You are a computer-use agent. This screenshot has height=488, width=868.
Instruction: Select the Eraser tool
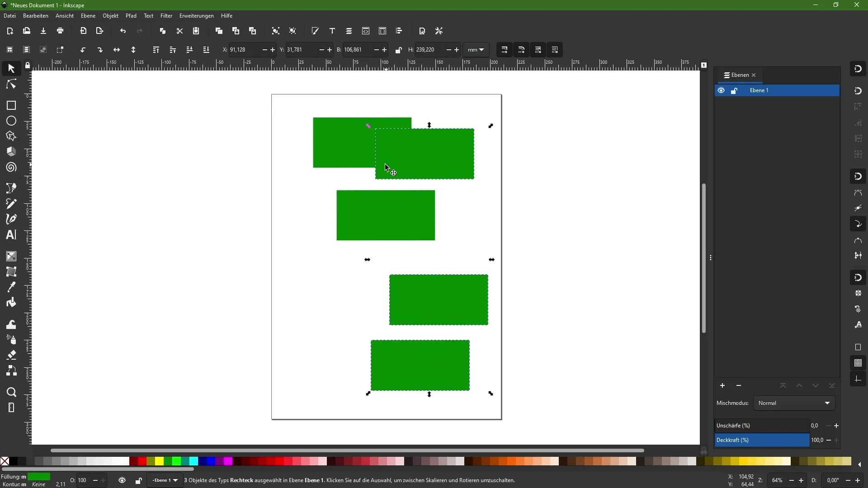(x=11, y=355)
